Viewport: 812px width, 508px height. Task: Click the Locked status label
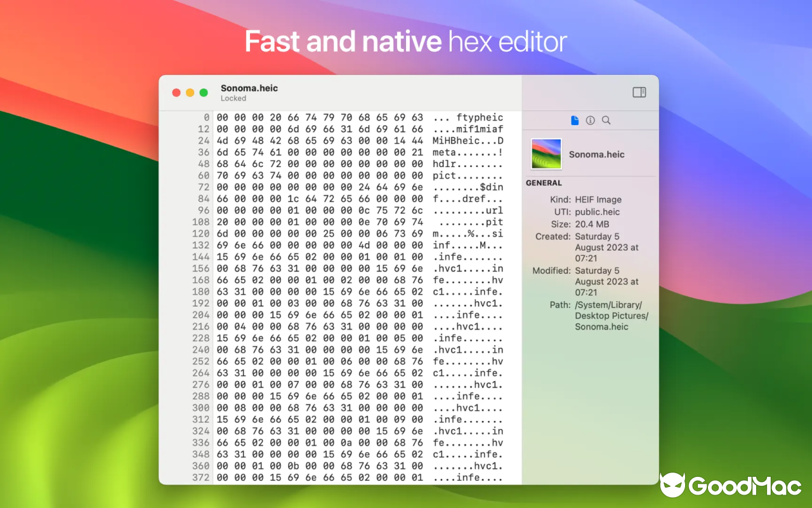tap(233, 98)
